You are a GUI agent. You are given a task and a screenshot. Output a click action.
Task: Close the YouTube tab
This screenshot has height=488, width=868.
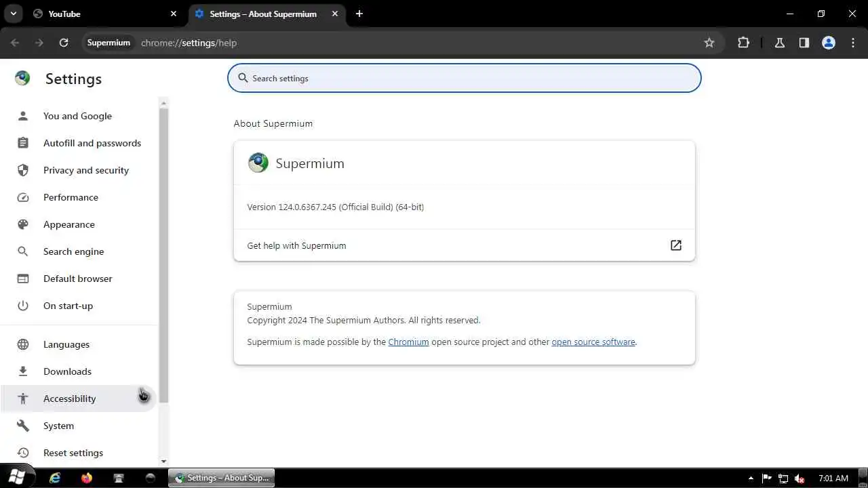(174, 14)
